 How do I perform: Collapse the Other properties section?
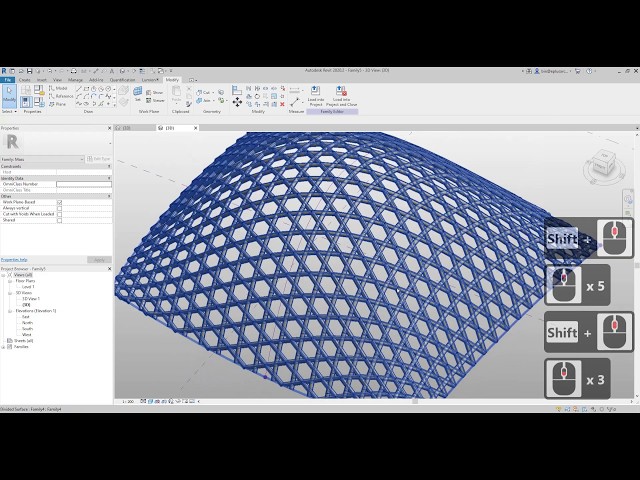(x=109, y=196)
